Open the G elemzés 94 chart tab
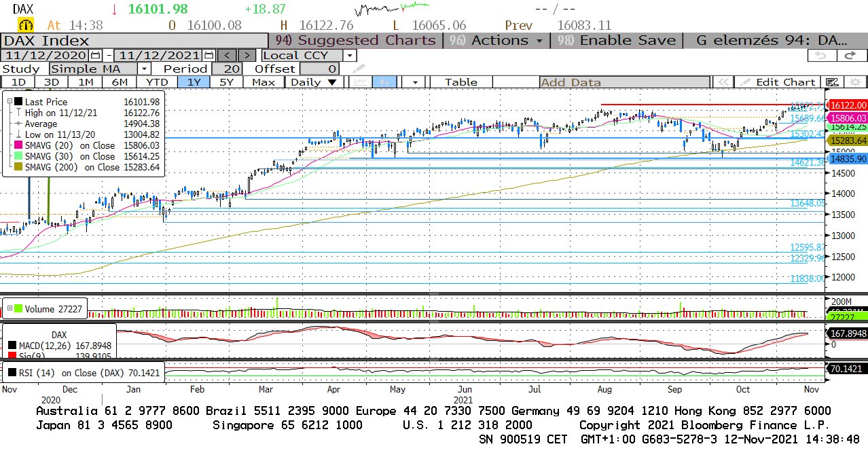The image size is (868, 455). 772,40
